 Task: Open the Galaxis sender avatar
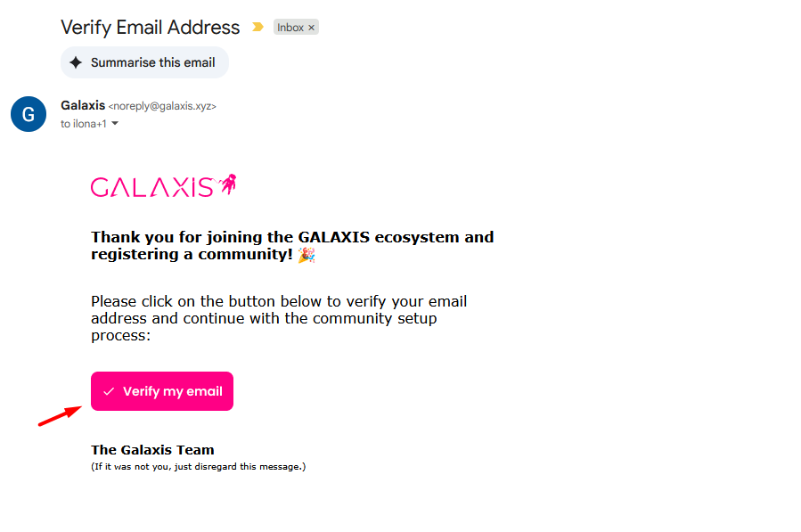28,114
